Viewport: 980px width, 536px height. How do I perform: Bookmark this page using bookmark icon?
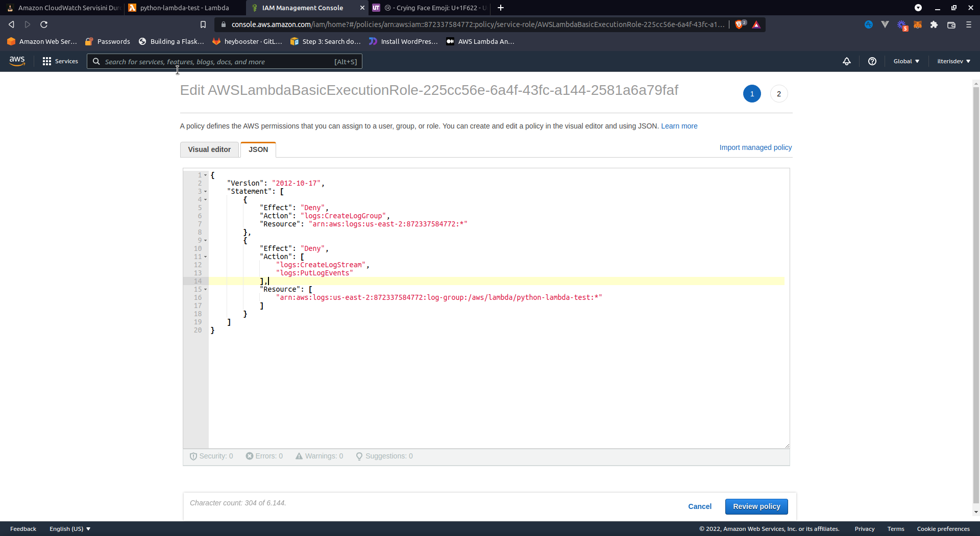coord(203,24)
